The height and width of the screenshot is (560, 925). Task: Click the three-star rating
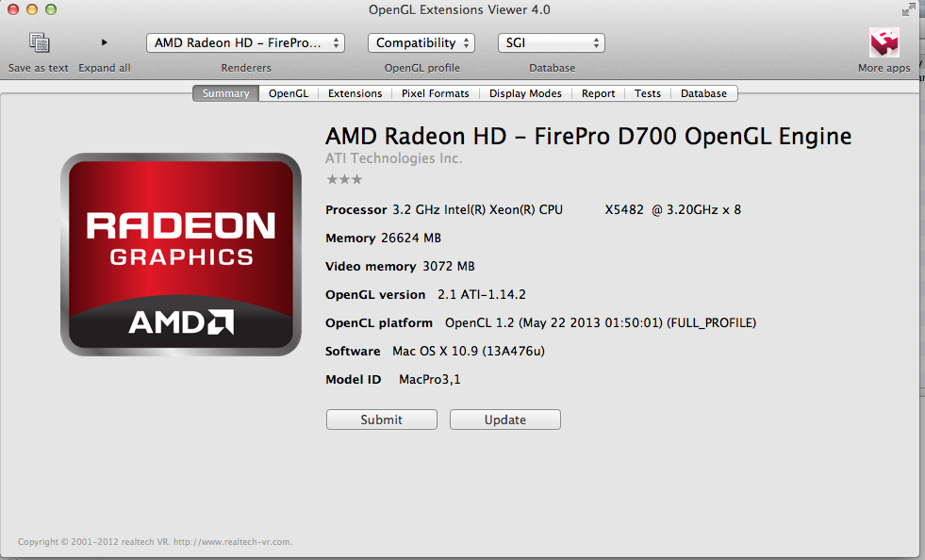[344, 179]
